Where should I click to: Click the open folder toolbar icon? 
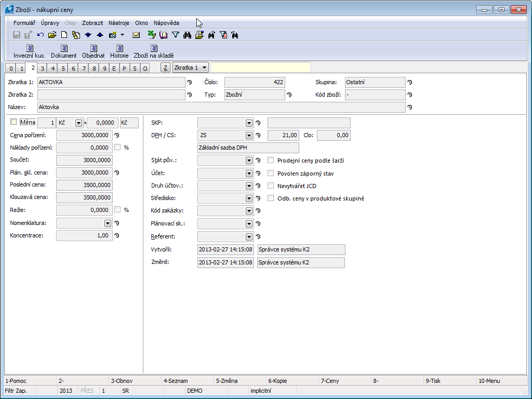52,35
